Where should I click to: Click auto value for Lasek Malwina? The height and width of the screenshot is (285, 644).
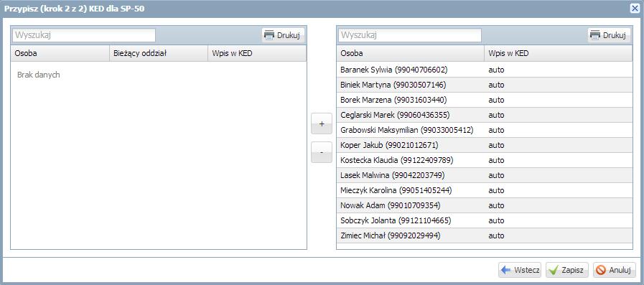click(x=496, y=175)
